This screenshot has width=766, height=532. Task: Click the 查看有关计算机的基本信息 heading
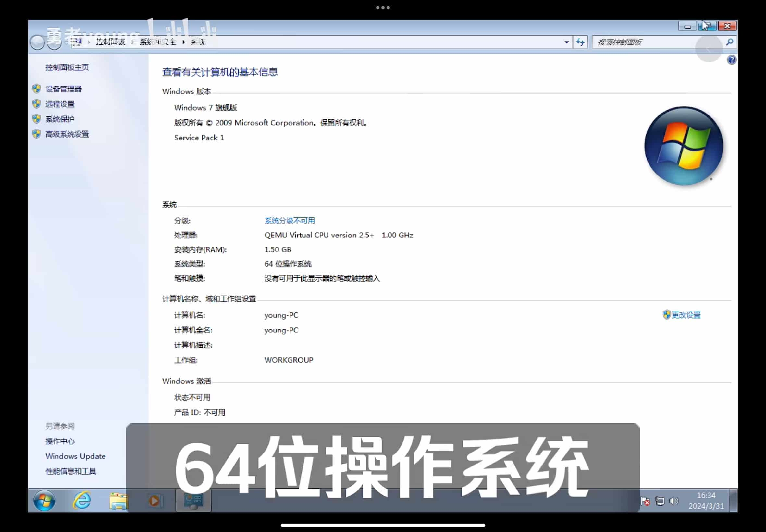pos(220,72)
